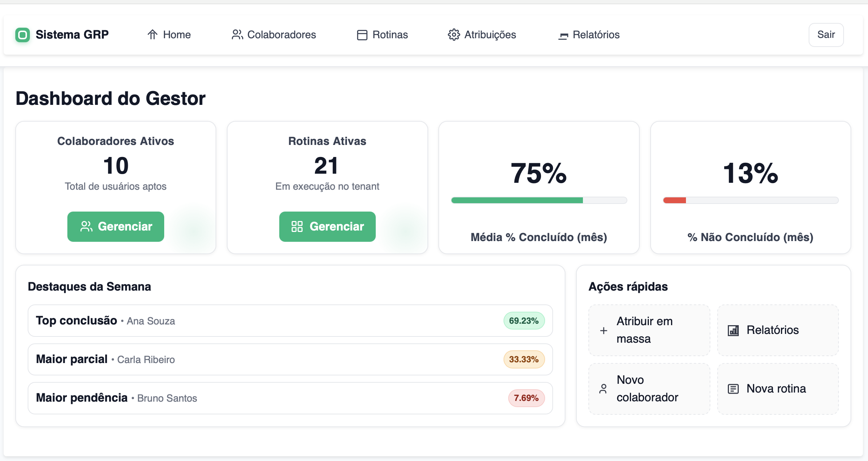Viewport: 868px width, 461px height.
Task: Click the person icon beside Novo colaborador
Action: [x=603, y=389]
